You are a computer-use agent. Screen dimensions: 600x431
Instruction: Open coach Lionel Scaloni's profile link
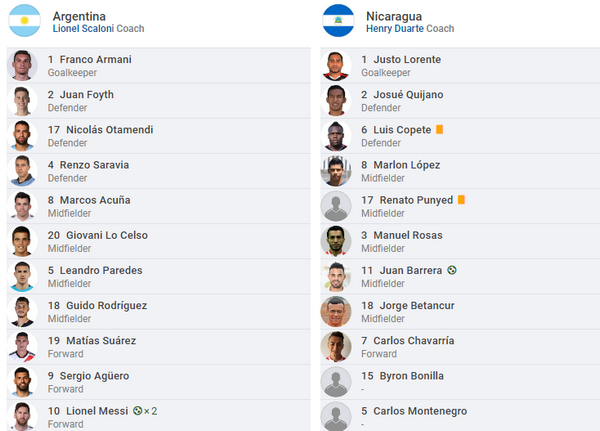point(83,29)
